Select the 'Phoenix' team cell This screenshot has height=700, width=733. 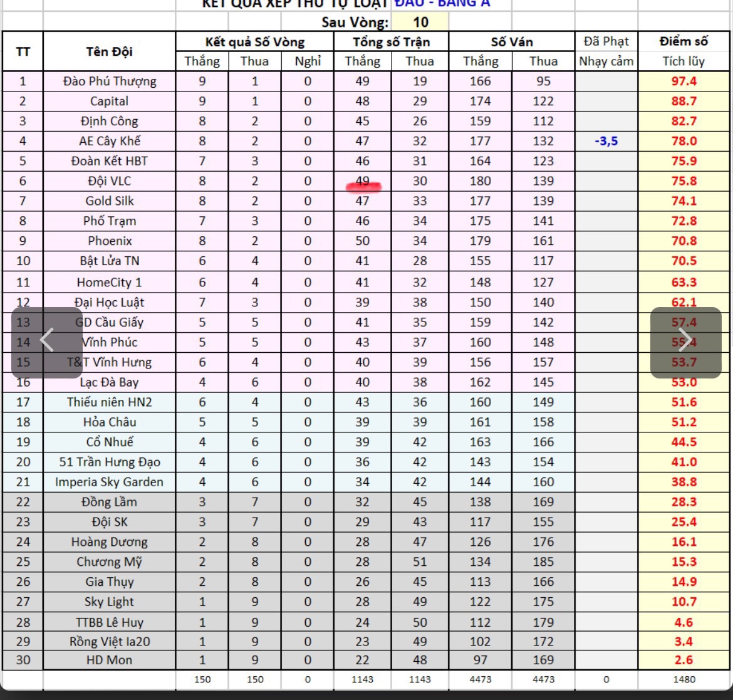[x=110, y=241]
